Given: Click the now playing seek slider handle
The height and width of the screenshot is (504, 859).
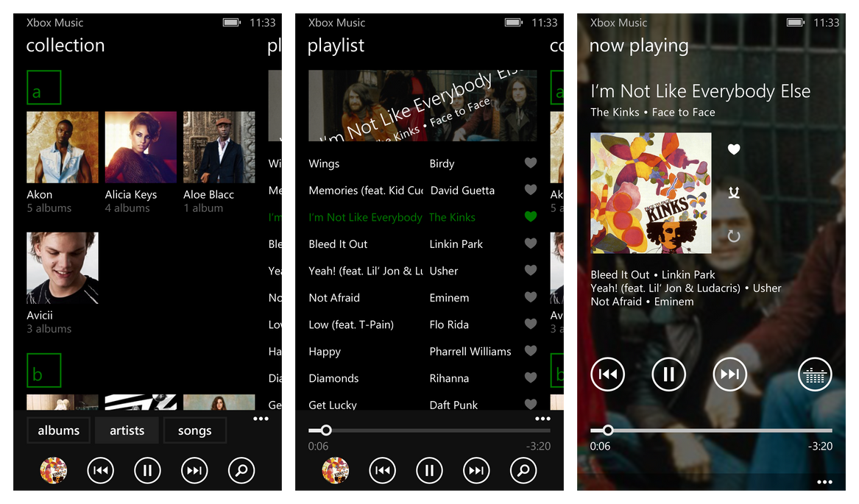Looking at the screenshot, I should point(607,430).
